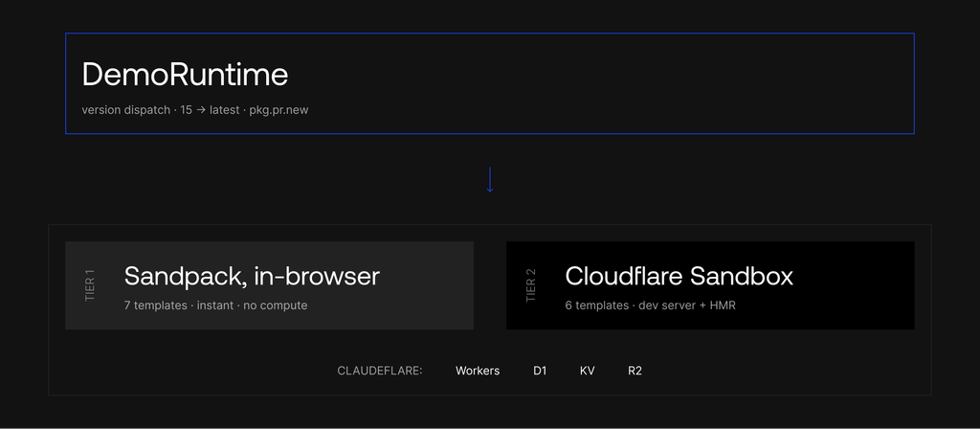Screen dimensions: 980x429
Task: Select the version dispatch subtitle line
Action: (195, 110)
